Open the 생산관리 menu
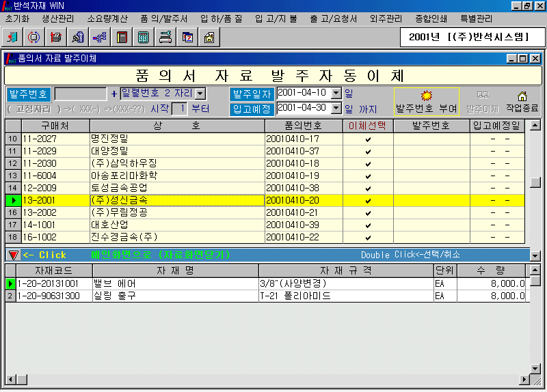 pos(59,18)
